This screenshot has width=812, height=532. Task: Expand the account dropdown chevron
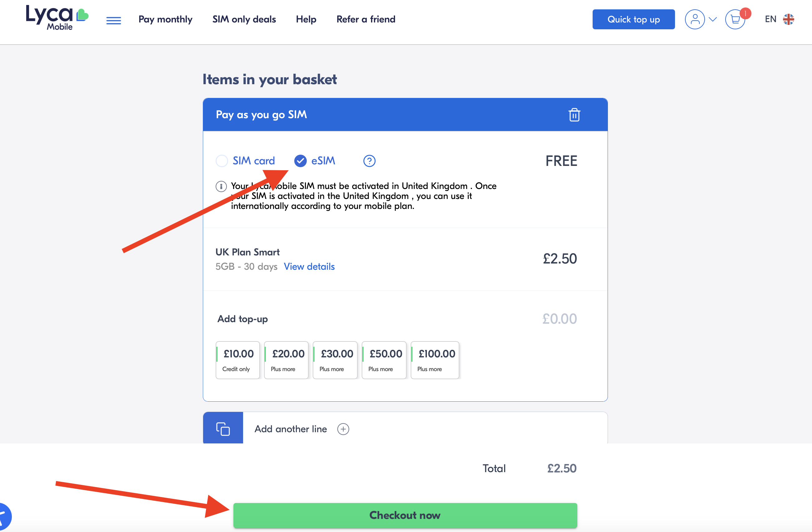point(713,19)
